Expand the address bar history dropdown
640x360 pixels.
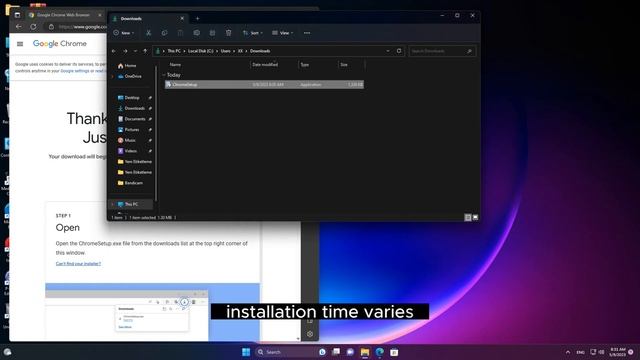click(388, 51)
